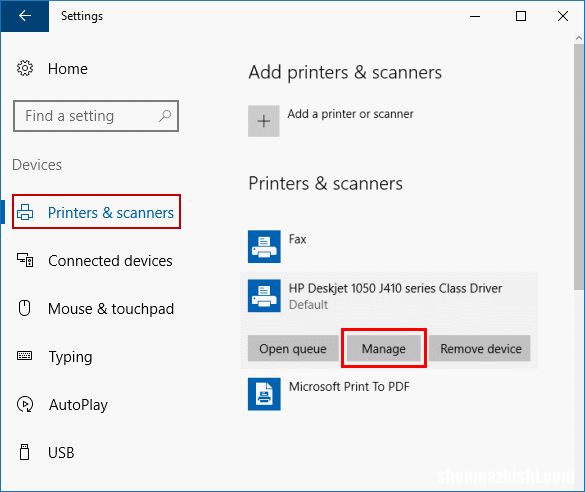Screen dimensions: 585x492
Task: Click in the Find a setting field
Action: point(96,116)
